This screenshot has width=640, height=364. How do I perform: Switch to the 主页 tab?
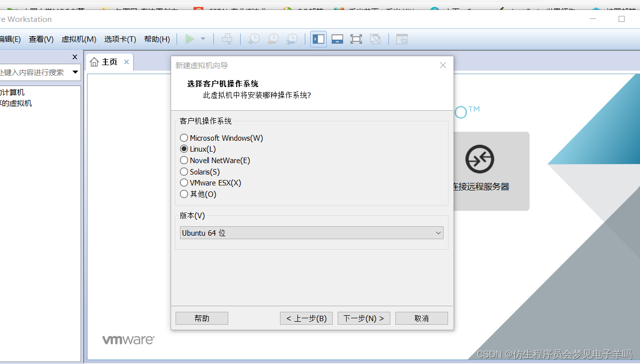coord(109,62)
